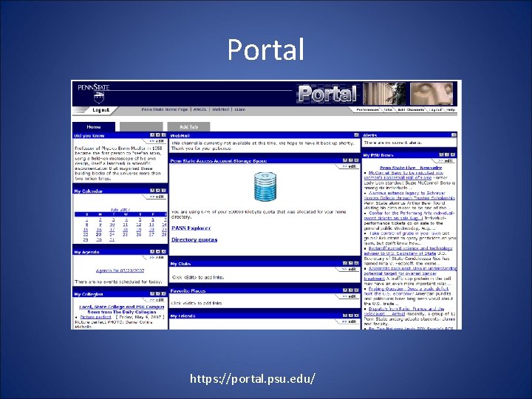Select day 23 in My Calendar
The image size is (532, 399).
[99, 234]
